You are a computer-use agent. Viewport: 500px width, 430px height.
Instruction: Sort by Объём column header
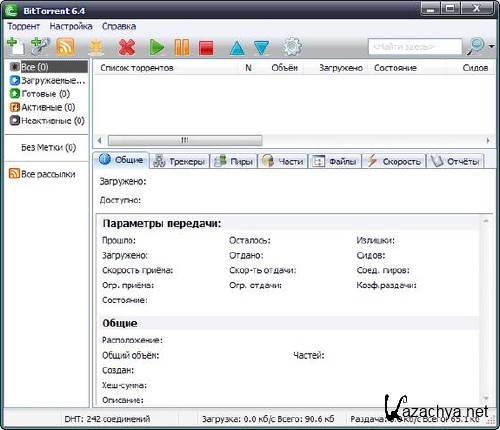pyautogui.click(x=284, y=68)
